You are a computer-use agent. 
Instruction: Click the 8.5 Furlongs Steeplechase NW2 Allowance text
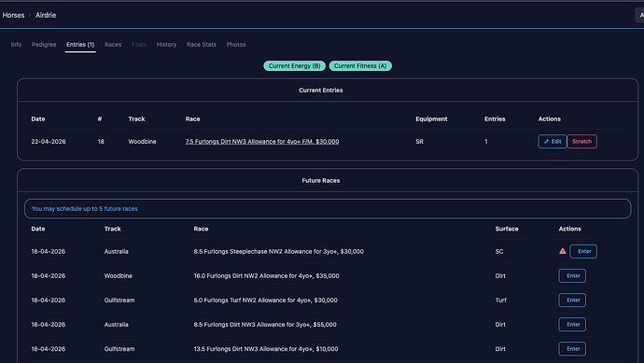(x=278, y=251)
